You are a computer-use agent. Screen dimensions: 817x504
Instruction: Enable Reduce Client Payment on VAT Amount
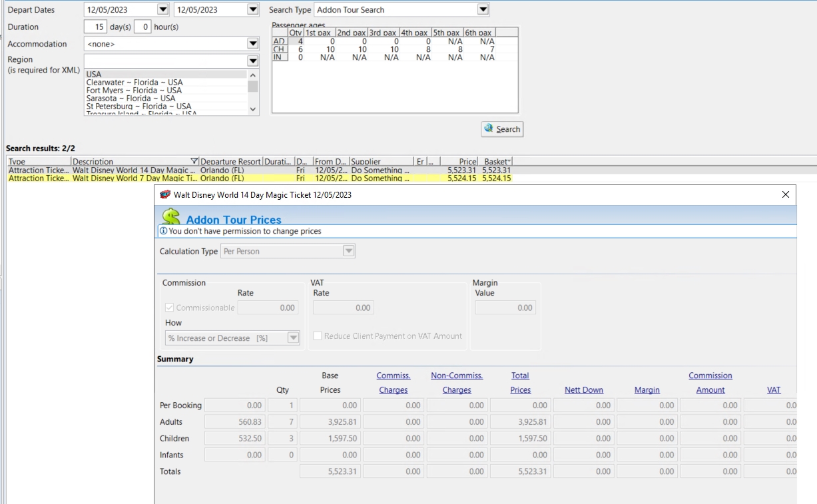click(318, 336)
